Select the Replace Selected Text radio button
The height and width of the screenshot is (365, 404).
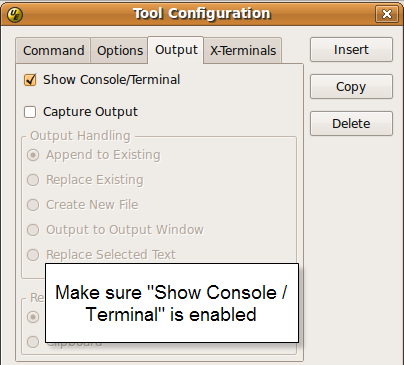(x=33, y=255)
